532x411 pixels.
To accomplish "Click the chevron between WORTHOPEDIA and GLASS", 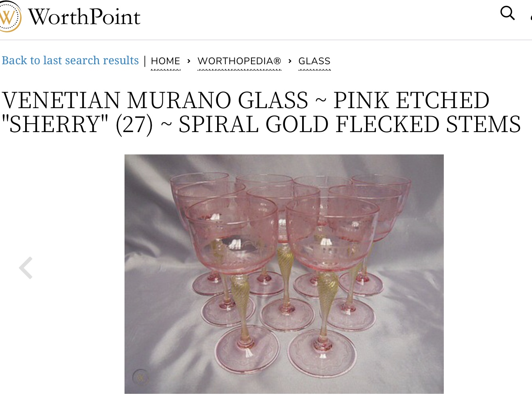I will point(290,61).
